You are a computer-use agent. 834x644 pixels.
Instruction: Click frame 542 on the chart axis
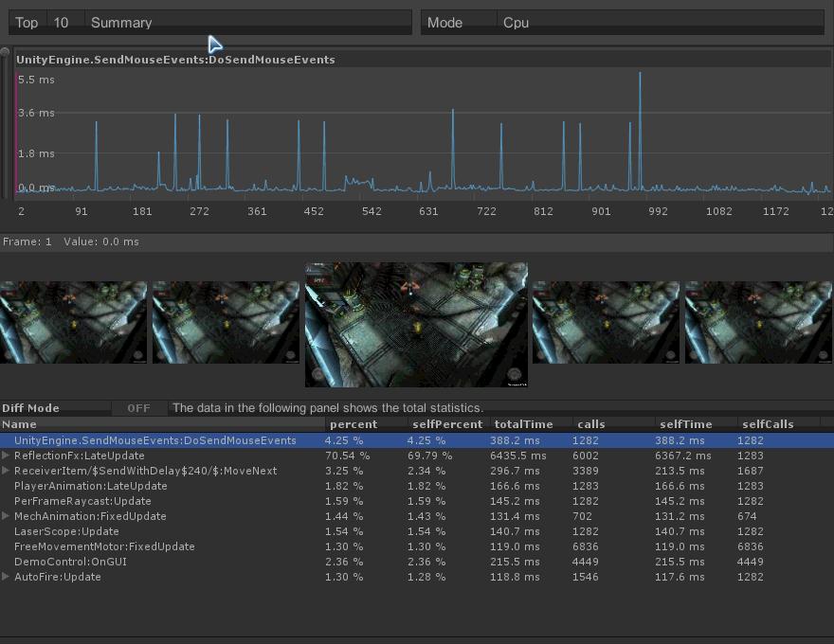tap(372, 211)
